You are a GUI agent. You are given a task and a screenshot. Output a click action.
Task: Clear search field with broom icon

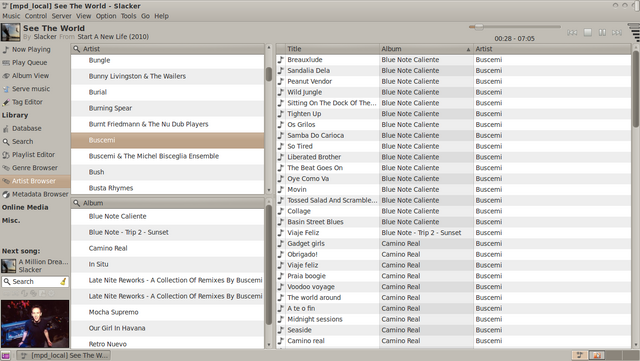coord(63,281)
